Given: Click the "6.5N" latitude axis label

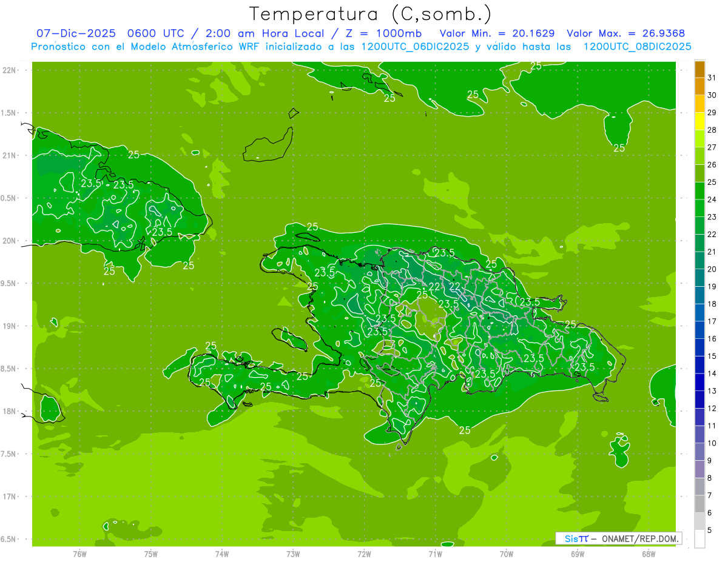Looking at the screenshot, I should click(8, 539).
